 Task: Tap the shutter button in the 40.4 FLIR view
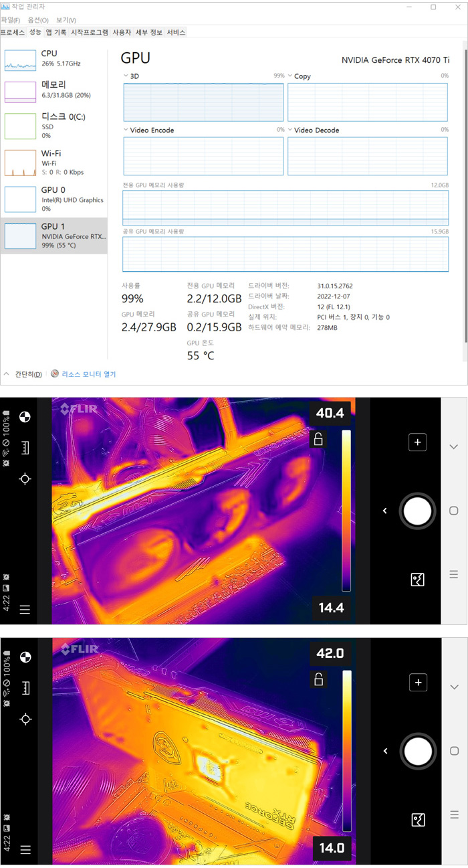point(418,511)
